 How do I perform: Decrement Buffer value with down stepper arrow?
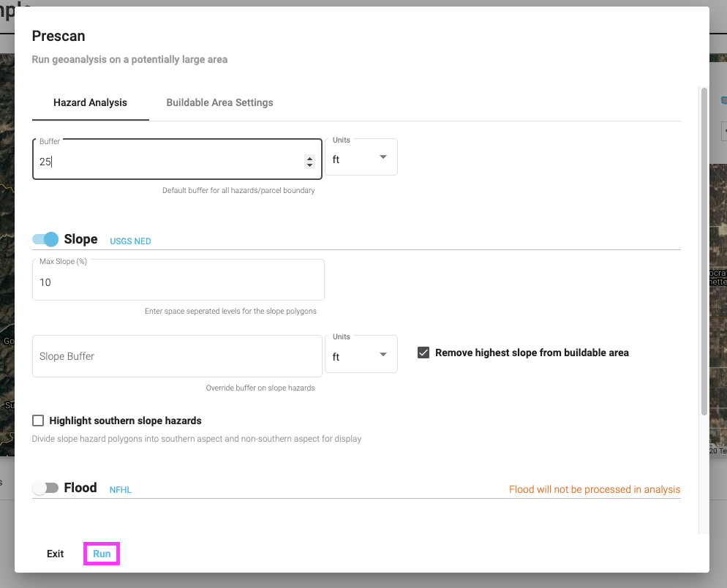coord(309,165)
